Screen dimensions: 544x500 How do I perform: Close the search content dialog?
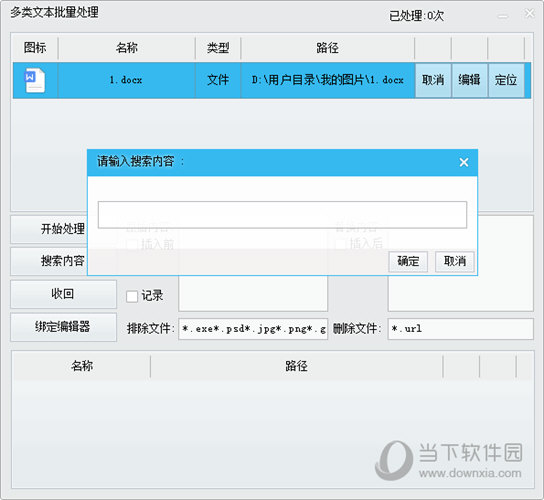pyautogui.click(x=464, y=162)
